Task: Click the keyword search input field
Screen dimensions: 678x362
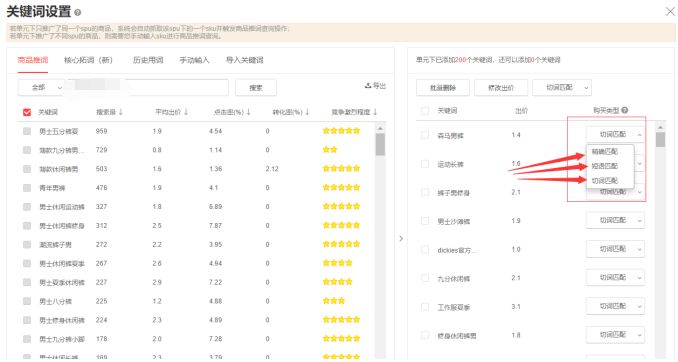Action: (x=147, y=87)
